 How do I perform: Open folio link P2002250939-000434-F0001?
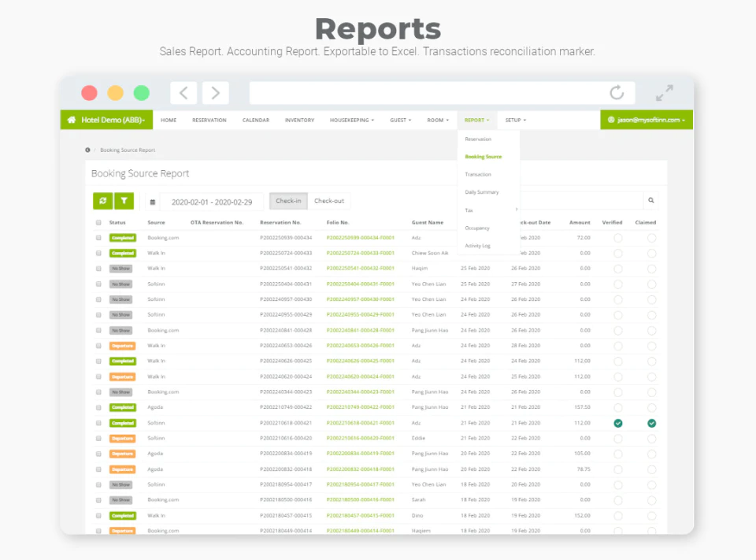(361, 238)
